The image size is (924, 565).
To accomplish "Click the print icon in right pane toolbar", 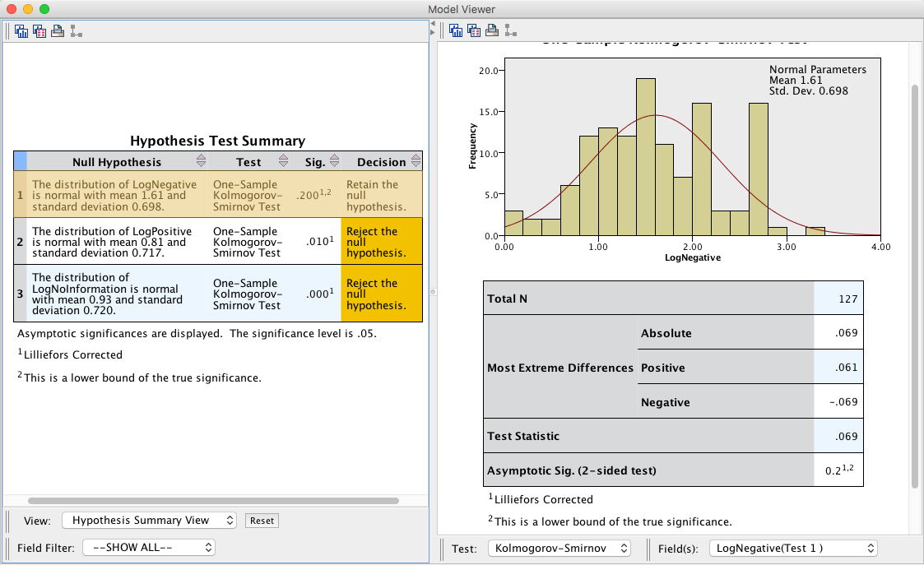I will click(x=492, y=31).
